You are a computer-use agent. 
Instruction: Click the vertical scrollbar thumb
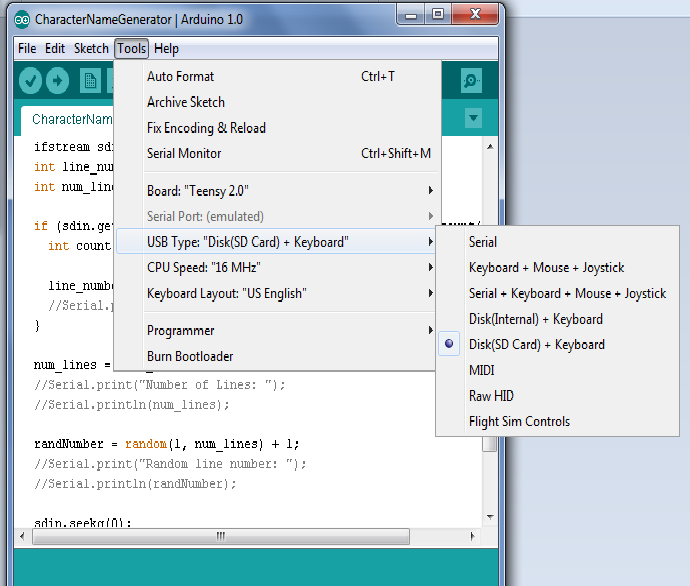pyautogui.click(x=490, y=444)
